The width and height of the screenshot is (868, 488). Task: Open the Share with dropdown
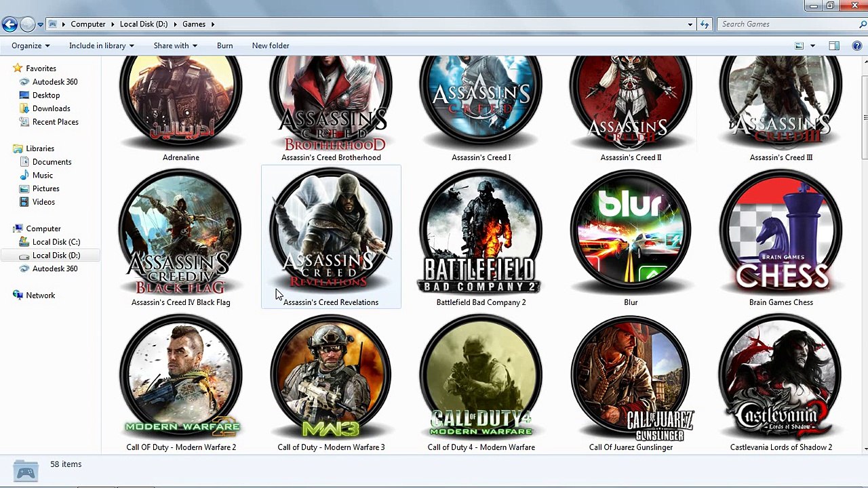tap(175, 45)
